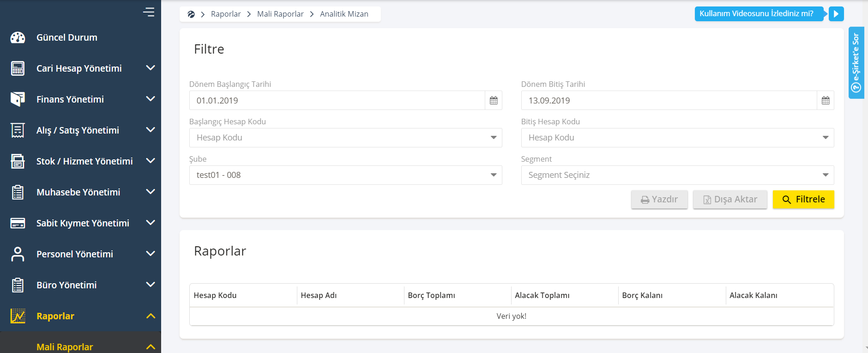Expand Finans Yönetimi chevron

tap(151, 99)
